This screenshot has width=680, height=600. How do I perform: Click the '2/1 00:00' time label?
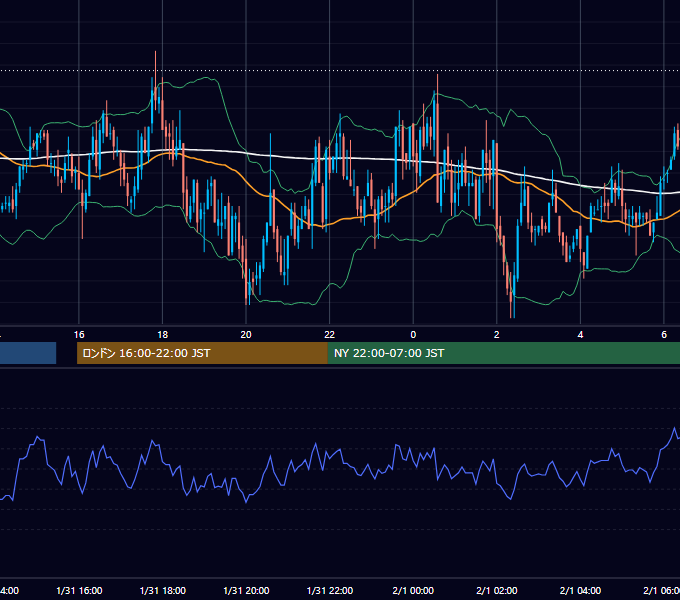[413, 590]
